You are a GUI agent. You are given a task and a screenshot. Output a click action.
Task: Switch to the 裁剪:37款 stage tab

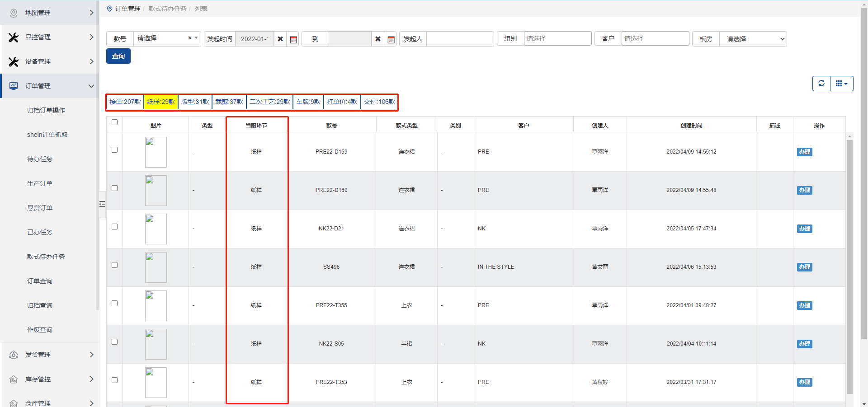229,102
